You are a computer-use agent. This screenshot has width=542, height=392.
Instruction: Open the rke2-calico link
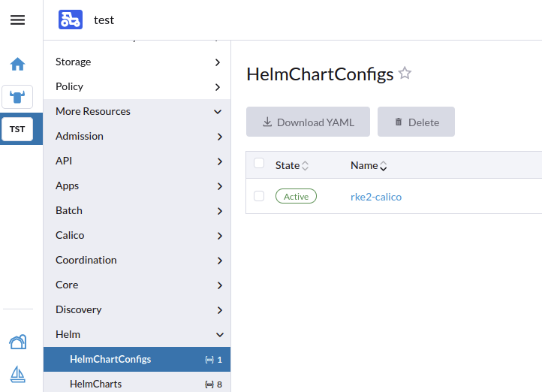click(376, 197)
